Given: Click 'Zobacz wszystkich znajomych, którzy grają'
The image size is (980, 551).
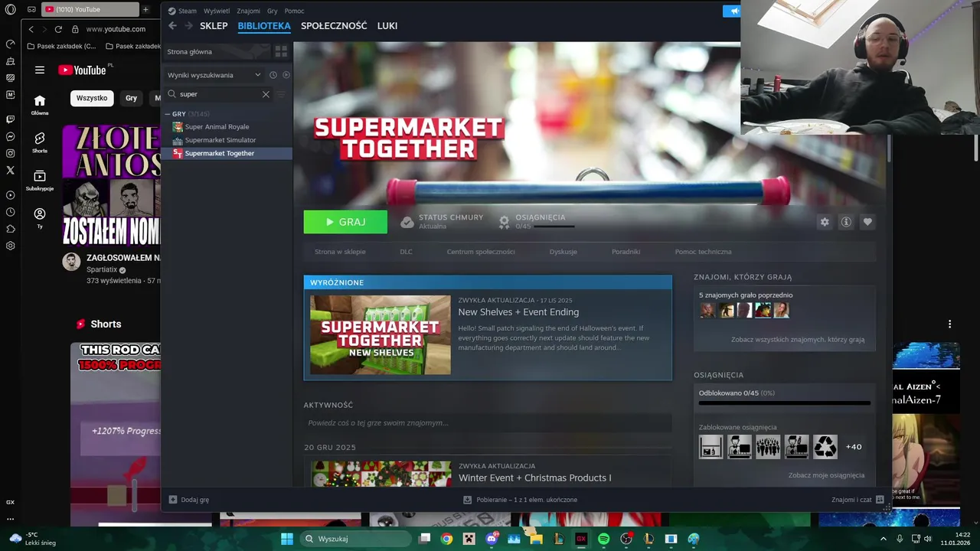Looking at the screenshot, I should pyautogui.click(x=798, y=339).
